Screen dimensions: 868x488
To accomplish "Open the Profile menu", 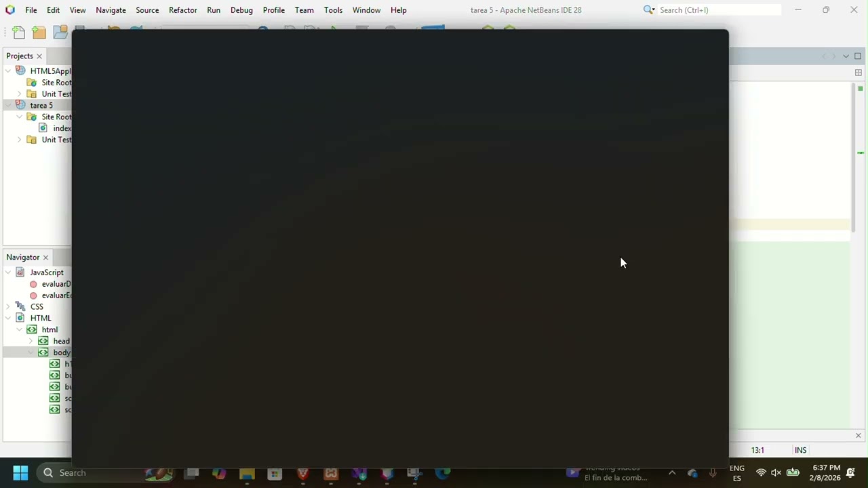I will pos(274,10).
